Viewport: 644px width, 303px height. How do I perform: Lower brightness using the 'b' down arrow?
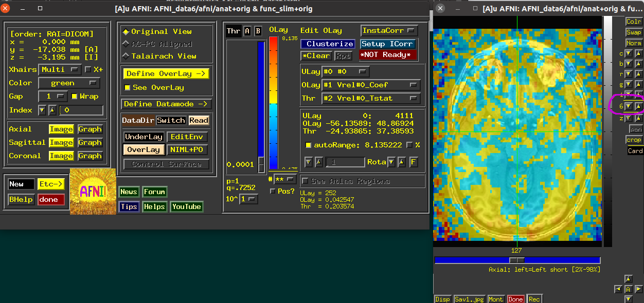(629, 64)
